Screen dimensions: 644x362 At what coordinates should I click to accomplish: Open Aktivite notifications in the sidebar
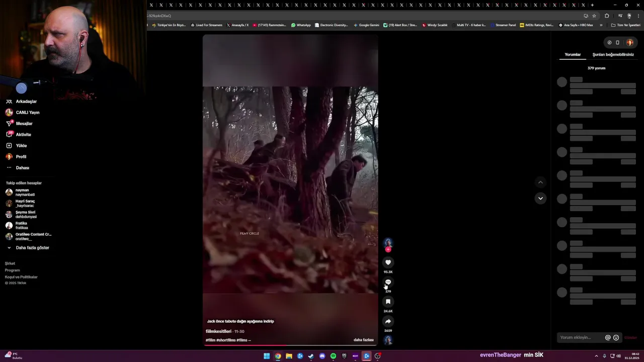pos(18,135)
